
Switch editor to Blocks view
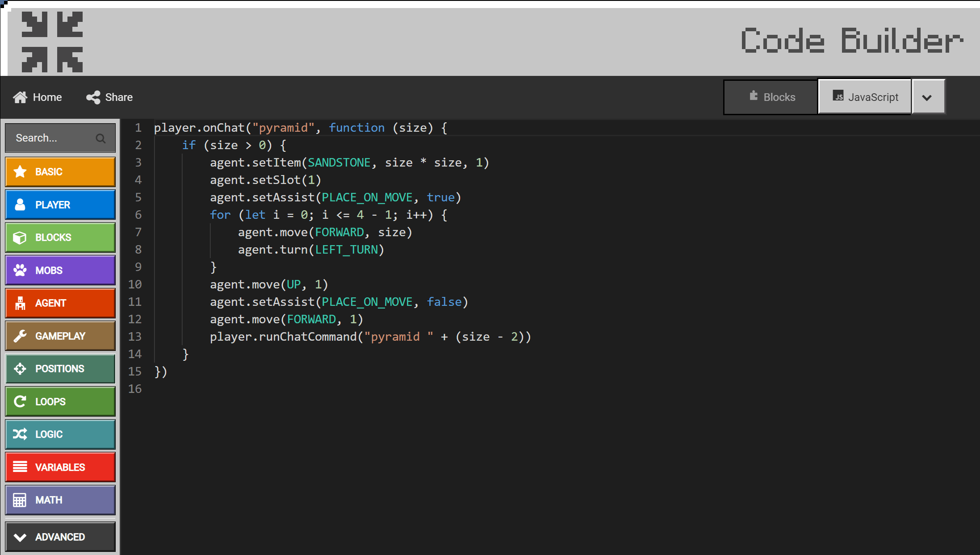point(771,97)
